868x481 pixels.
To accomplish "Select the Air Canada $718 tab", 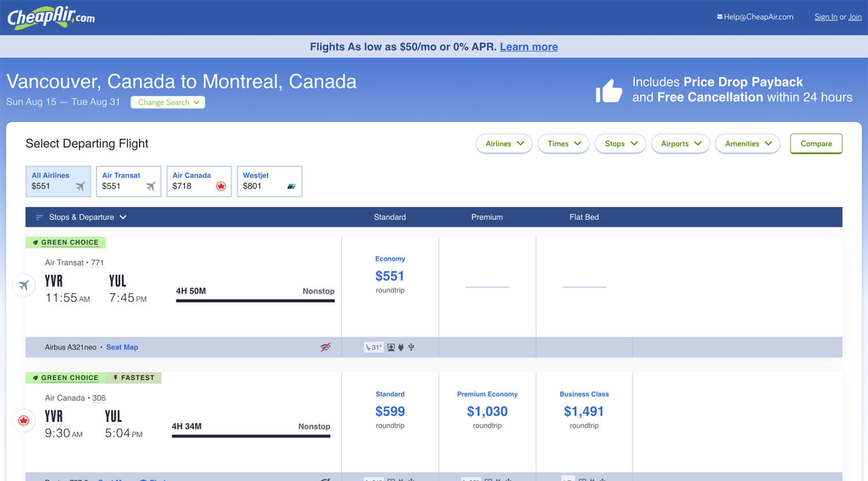I will click(198, 181).
